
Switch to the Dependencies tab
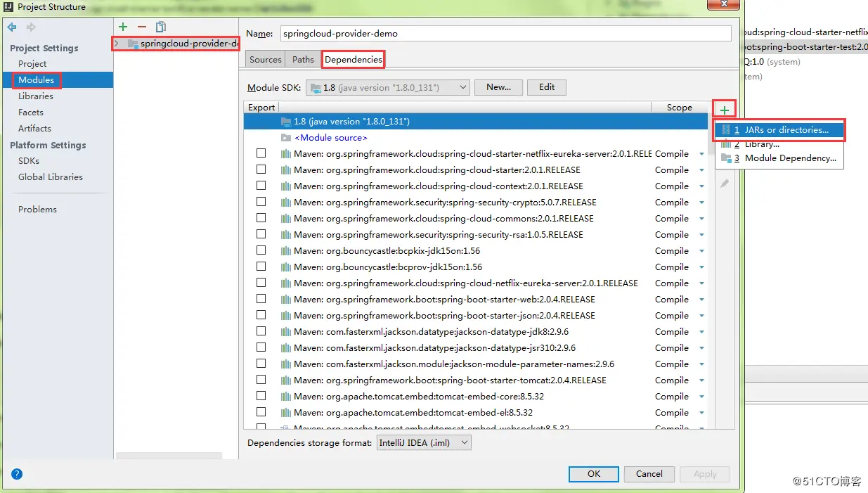pyautogui.click(x=354, y=60)
